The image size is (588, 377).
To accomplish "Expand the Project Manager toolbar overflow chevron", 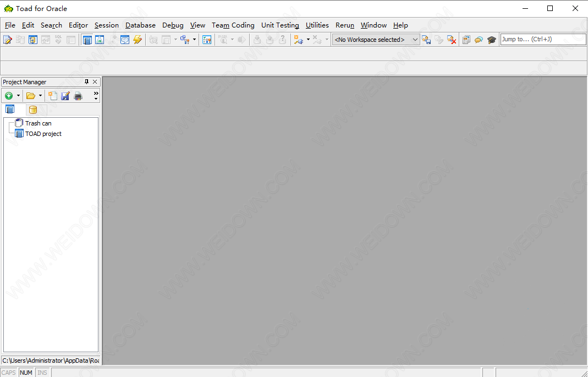I will [x=96, y=96].
